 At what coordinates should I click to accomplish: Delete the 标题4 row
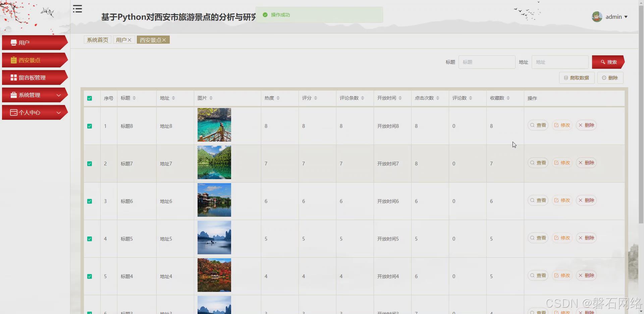pos(586,275)
